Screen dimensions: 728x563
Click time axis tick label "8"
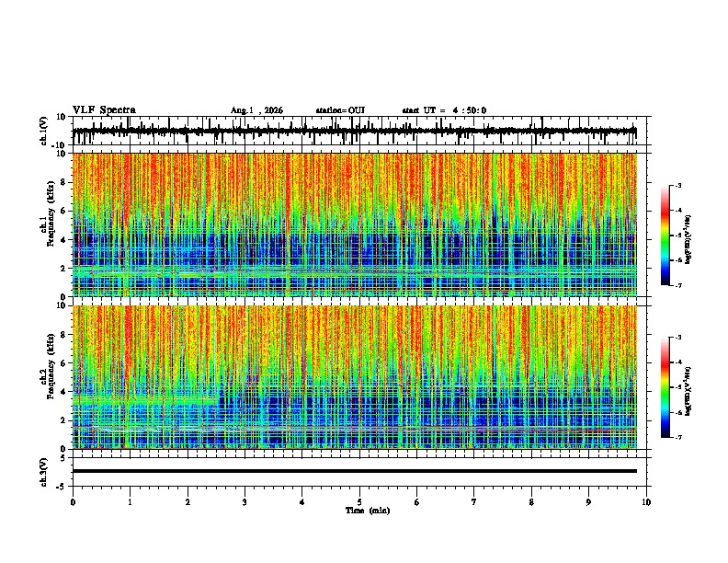[x=531, y=502]
